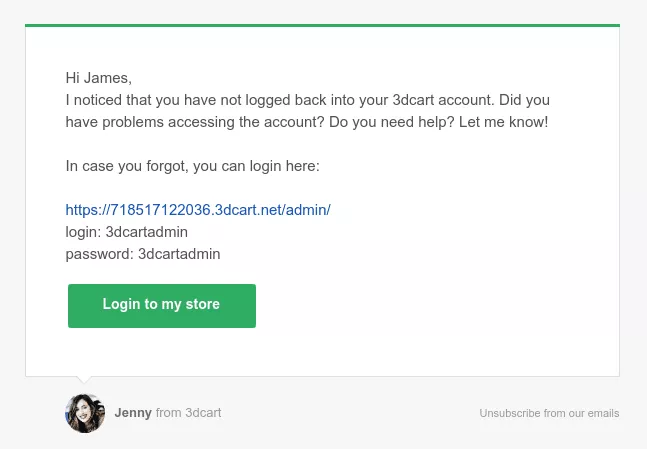Viewport: 647px width, 449px height.
Task: Click the "login: 3dcartadmin" line
Action: click(x=126, y=232)
